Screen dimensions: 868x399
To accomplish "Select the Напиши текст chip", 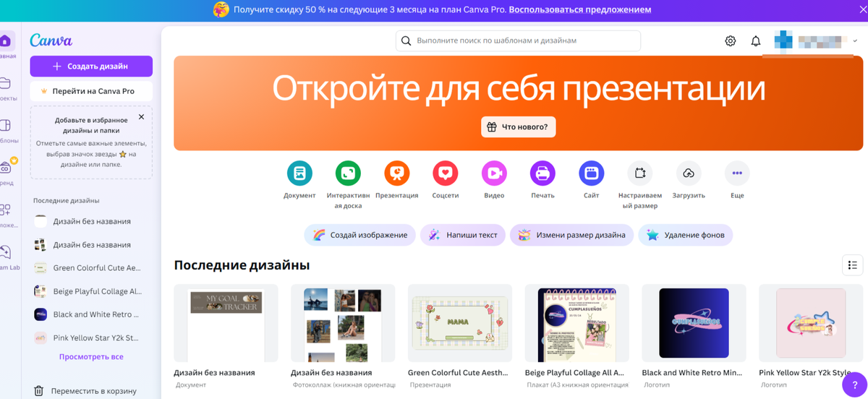I will [x=463, y=235].
